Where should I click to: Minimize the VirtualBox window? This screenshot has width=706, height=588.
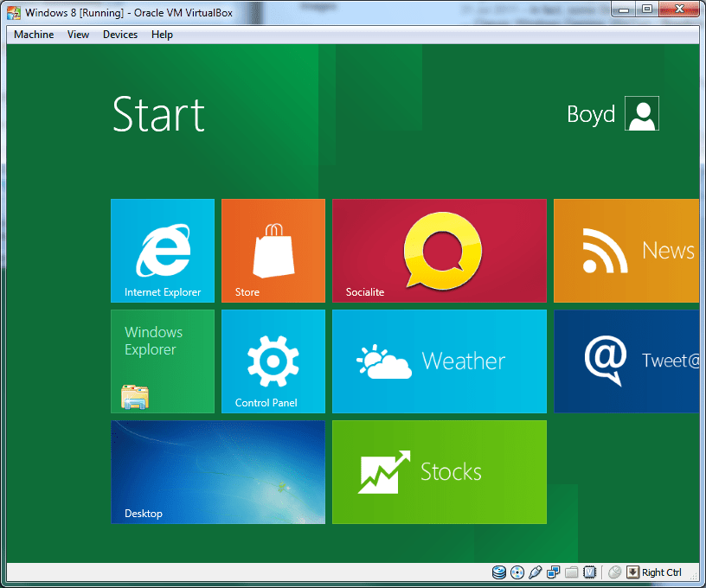pos(624,9)
